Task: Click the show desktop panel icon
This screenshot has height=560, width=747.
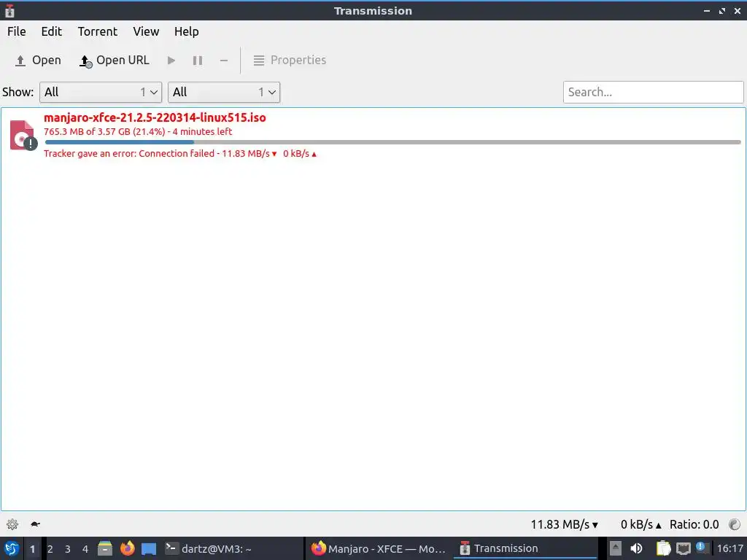Action: coord(149,549)
